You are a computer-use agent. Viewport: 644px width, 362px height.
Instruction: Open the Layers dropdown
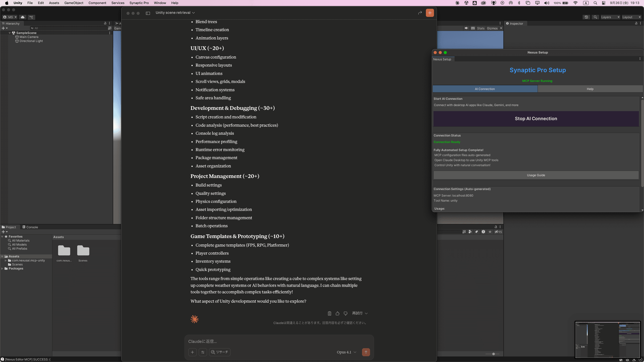(610, 17)
